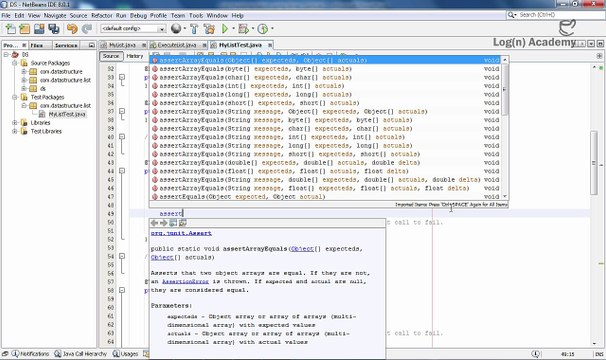Click the Notifications icon in status bar

pos(15,354)
